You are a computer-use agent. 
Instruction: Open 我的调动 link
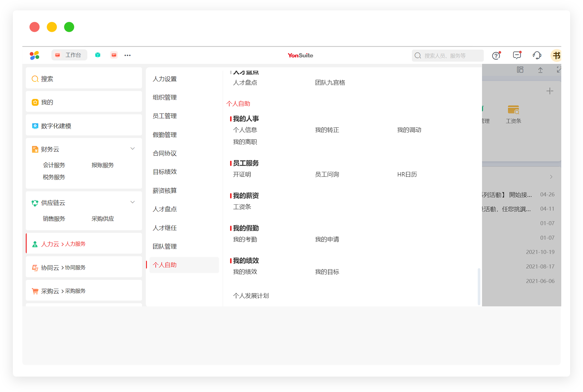pos(409,130)
